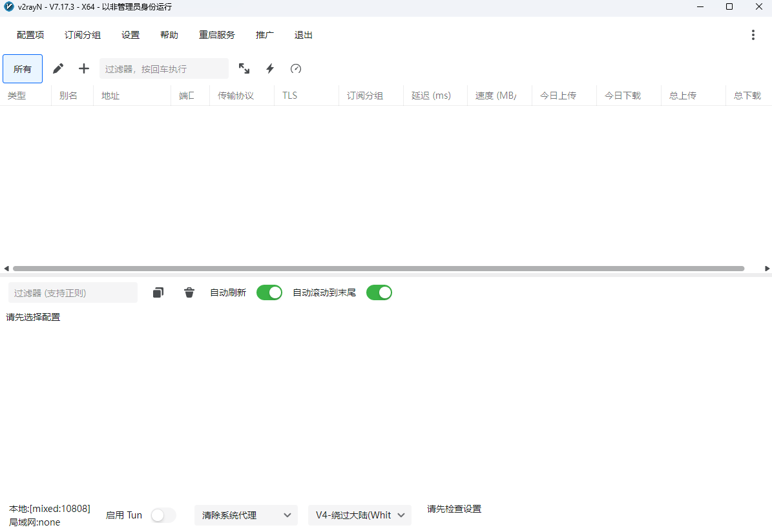Click the trash clear log icon

pos(189,293)
